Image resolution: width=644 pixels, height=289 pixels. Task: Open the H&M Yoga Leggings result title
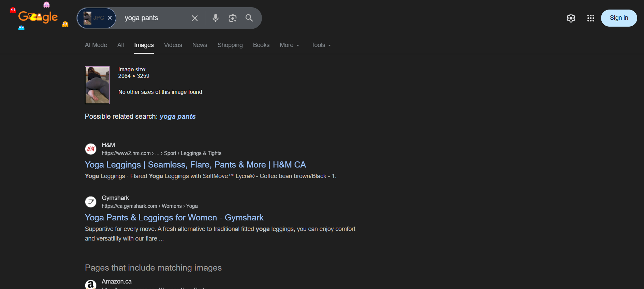point(195,165)
